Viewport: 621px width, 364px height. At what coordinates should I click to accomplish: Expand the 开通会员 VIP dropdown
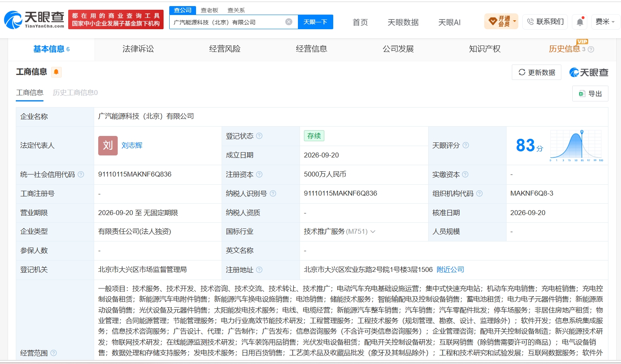501,22
